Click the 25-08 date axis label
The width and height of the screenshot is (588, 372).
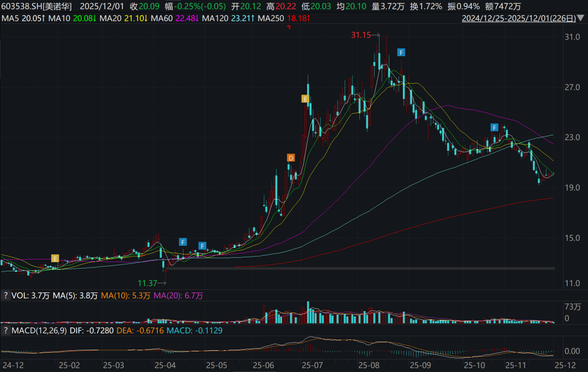[369, 365]
